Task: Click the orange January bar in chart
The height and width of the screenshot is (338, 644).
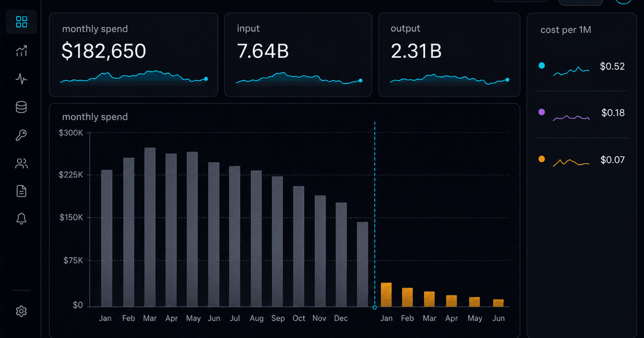Action: click(386, 294)
